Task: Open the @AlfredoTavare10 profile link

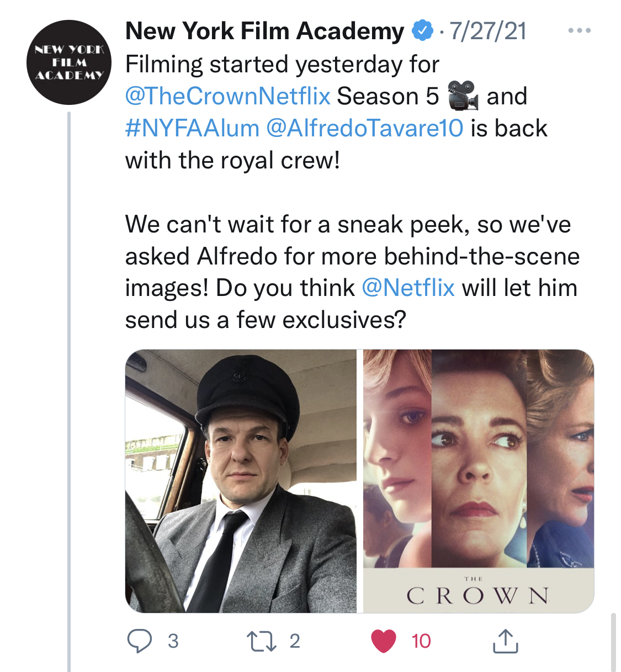Action: pyautogui.click(x=364, y=128)
